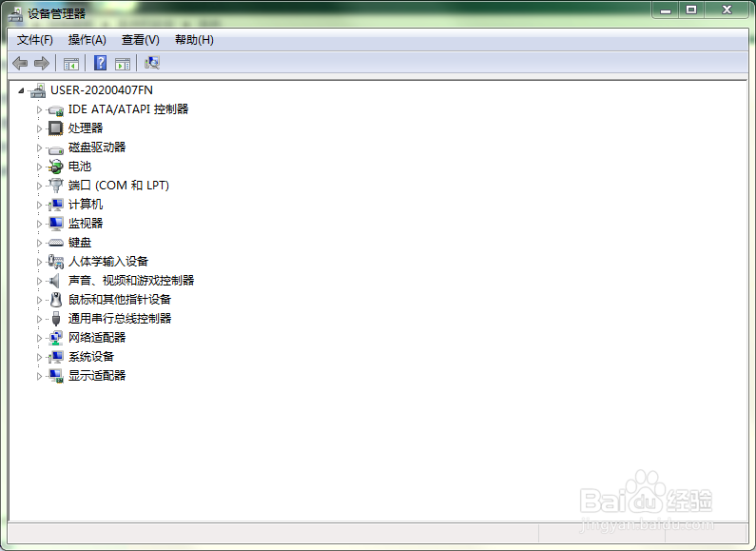Click the 键盘 keyboard icon

pyautogui.click(x=56, y=243)
